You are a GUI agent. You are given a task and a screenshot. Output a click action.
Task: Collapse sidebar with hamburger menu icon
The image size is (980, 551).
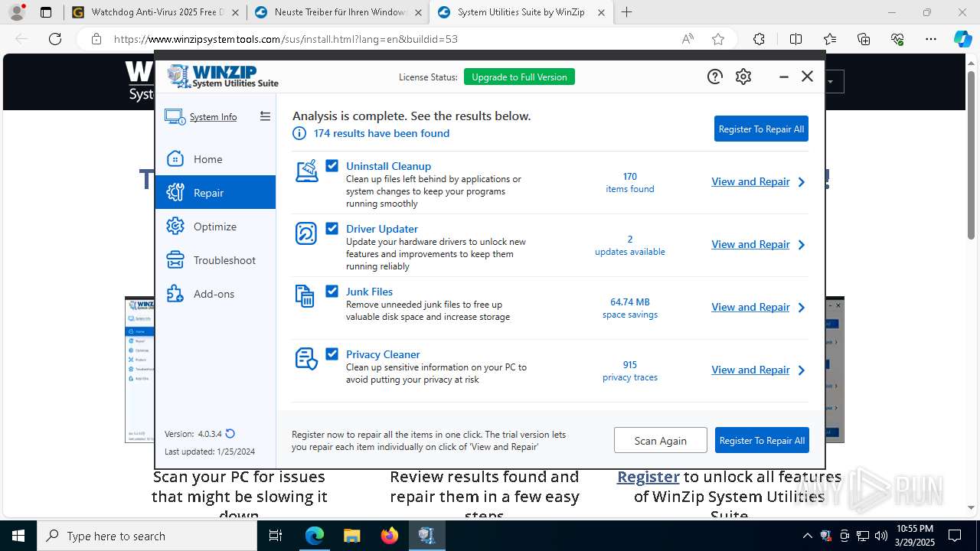265,116
